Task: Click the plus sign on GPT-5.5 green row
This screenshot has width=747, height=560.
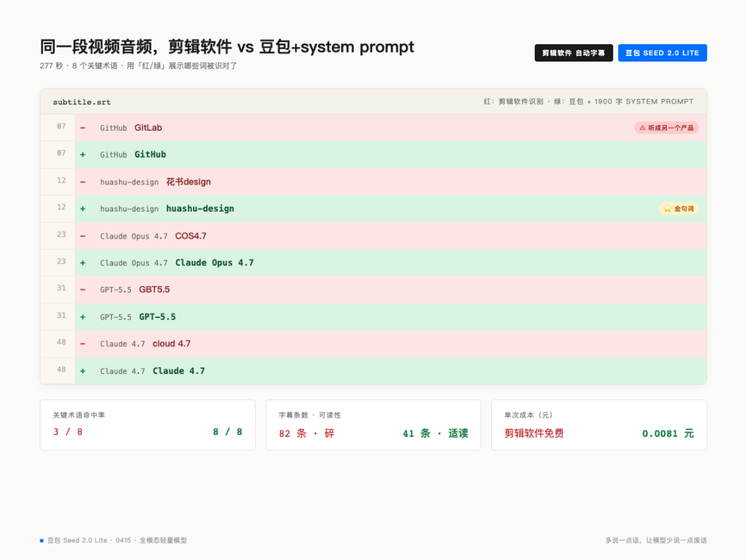Action: pos(83,317)
